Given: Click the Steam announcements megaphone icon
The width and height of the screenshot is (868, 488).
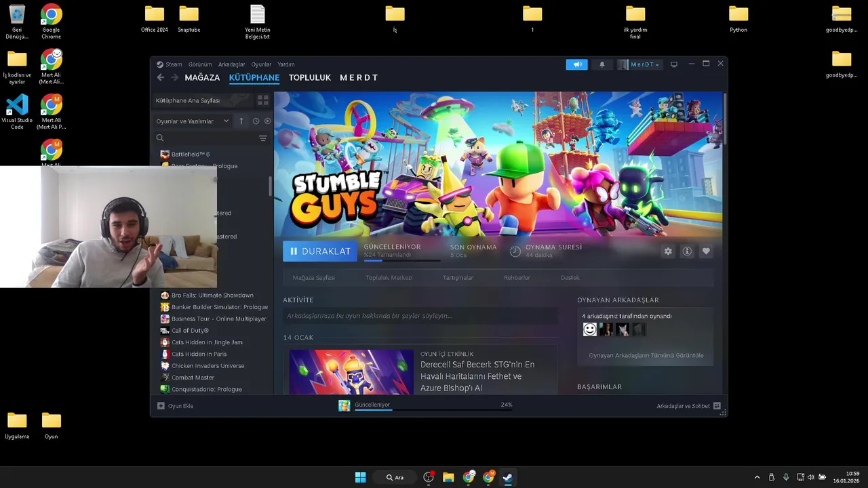Looking at the screenshot, I should 577,64.
